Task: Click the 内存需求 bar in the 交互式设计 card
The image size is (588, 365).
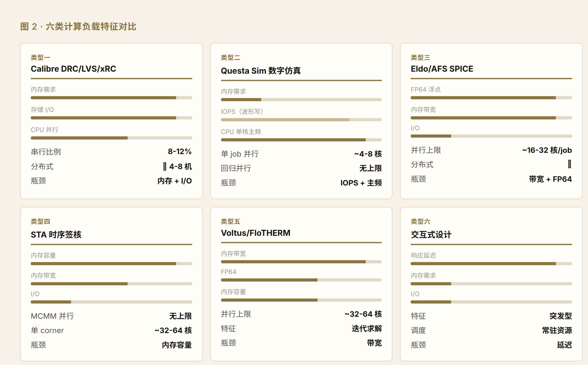Action: 491,284
